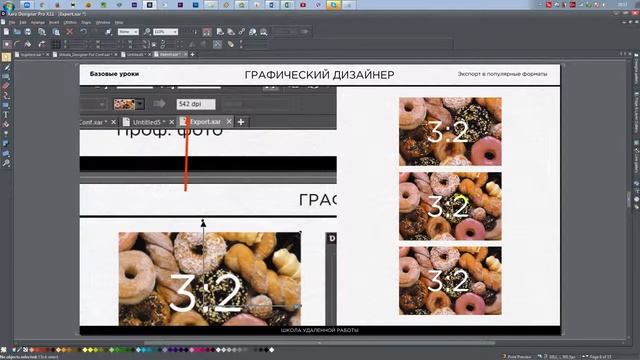Undo the last action
Image resolution: width=640 pixels, height=360 pixels.
point(84,32)
